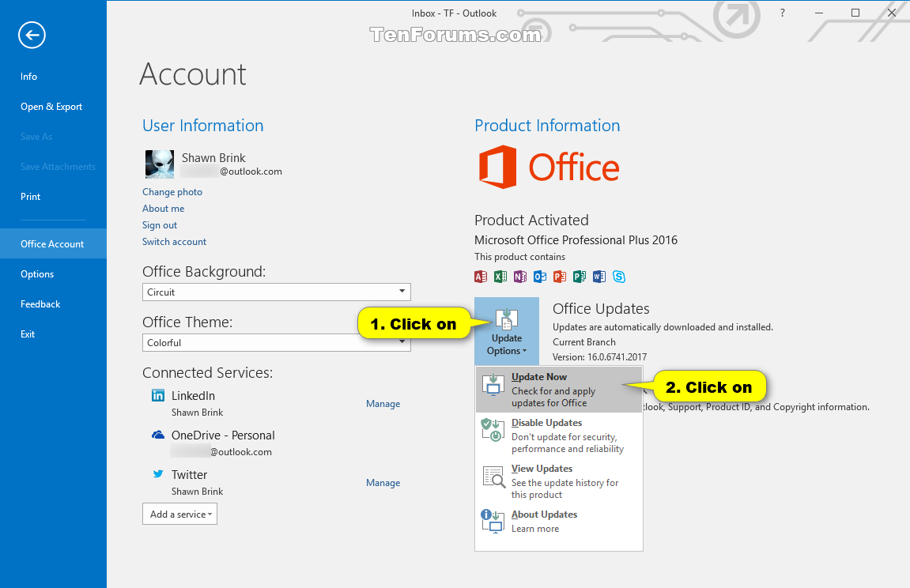Click the Access app icon
This screenshot has width=910, height=588.
481,277
